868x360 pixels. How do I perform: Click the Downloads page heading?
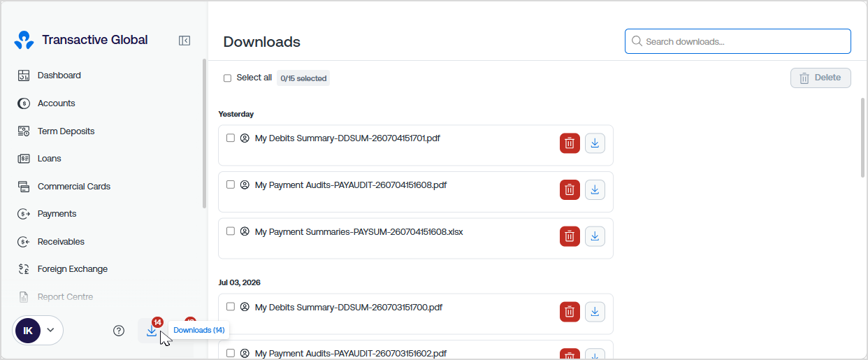click(x=262, y=42)
